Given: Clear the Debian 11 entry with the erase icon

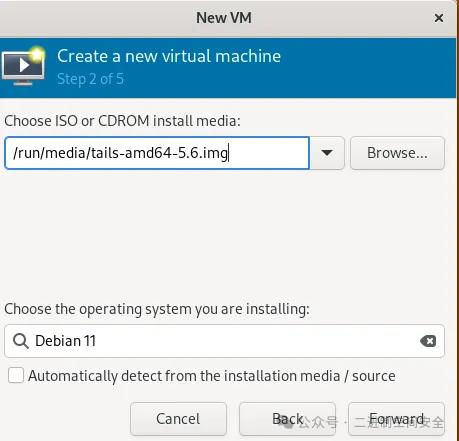Looking at the screenshot, I should 428,341.
